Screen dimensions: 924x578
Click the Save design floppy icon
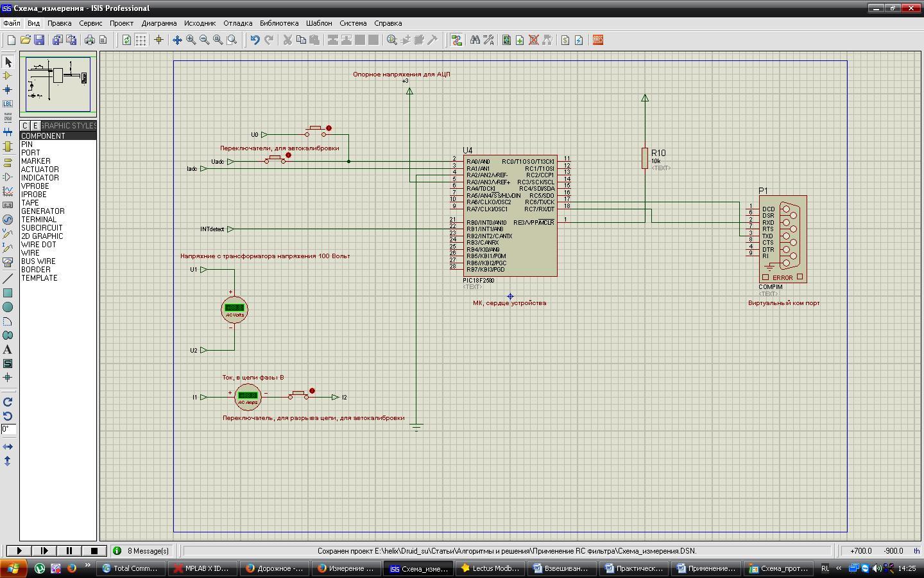(39, 40)
